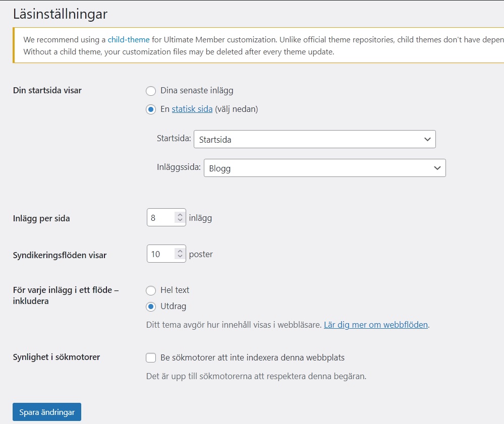Open the "statisk sida" help link

point(192,109)
